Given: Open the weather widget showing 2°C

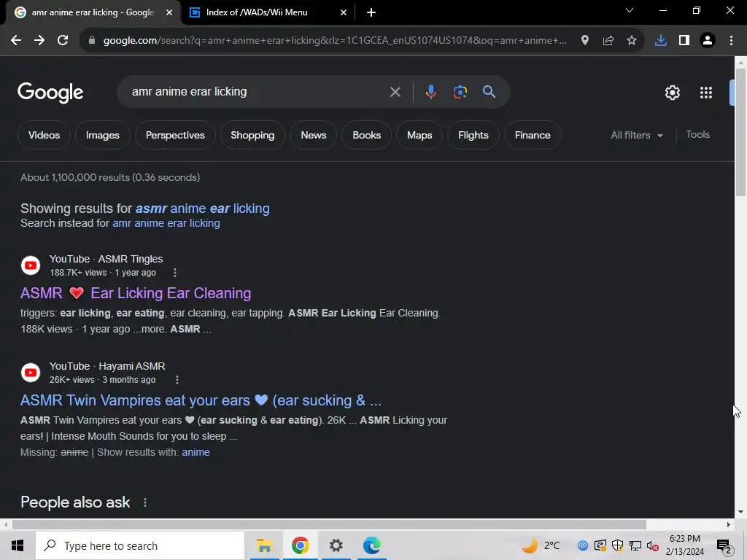Looking at the screenshot, I should pyautogui.click(x=541, y=545).
